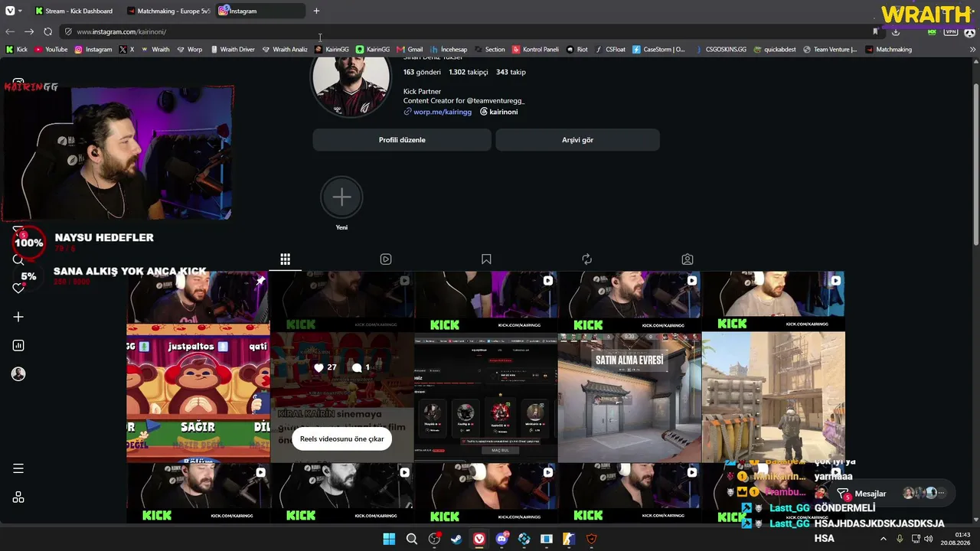Add a new story highlight

coord(341,197)
